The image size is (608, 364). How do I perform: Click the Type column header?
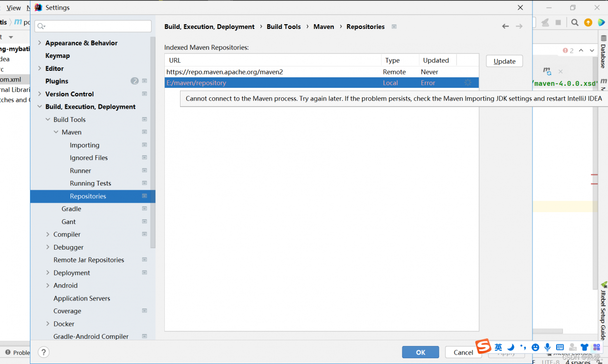tap(400, 60)
